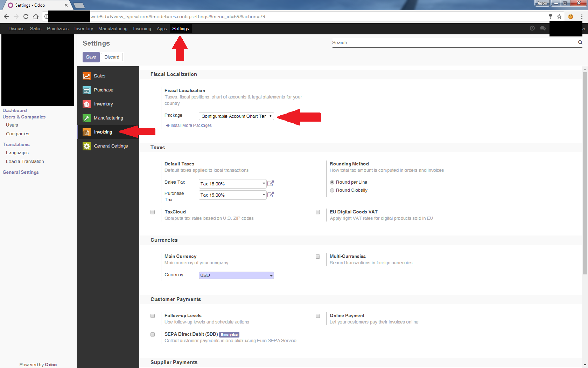
Task: Open the Discuss menu item
Action: [16, 29]
